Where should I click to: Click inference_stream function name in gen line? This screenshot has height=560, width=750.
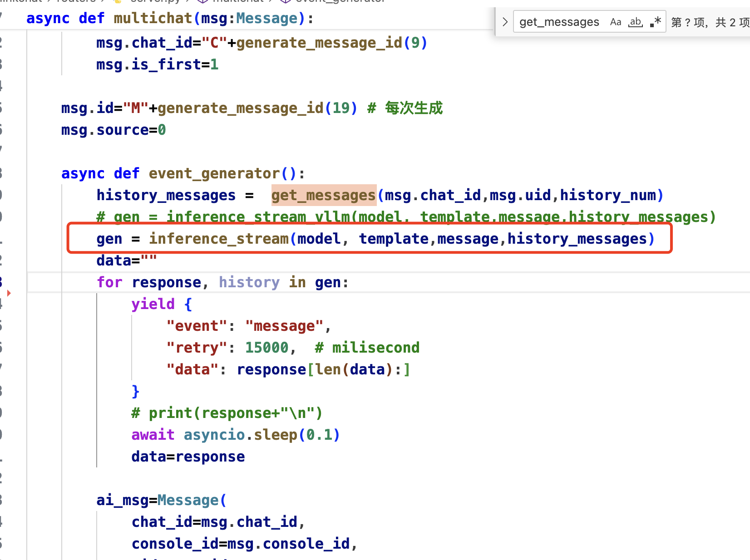click(219, 239)
